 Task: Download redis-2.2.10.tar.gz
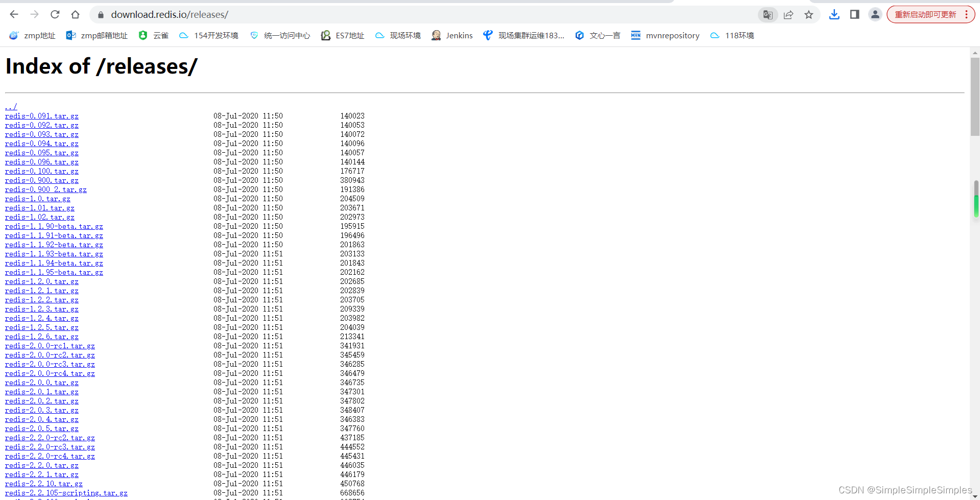point(44,484)
